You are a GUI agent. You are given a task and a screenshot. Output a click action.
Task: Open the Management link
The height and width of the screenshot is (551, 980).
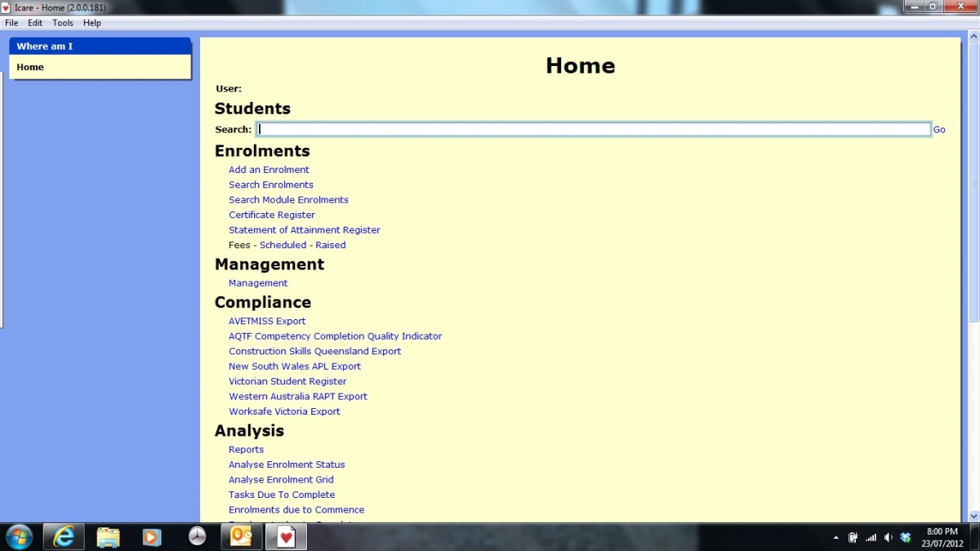pyautogui.click(x=258, y=283)
